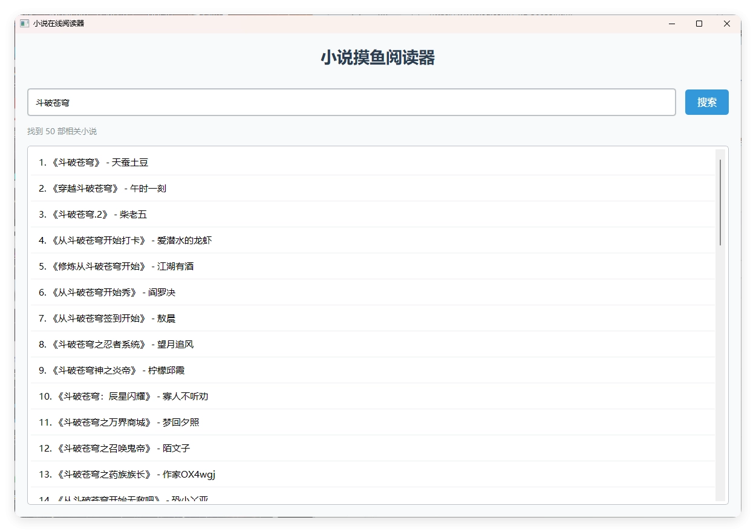Click the 搜索 search button
Viewport: 756px width, 532px height.
(706, 102)
